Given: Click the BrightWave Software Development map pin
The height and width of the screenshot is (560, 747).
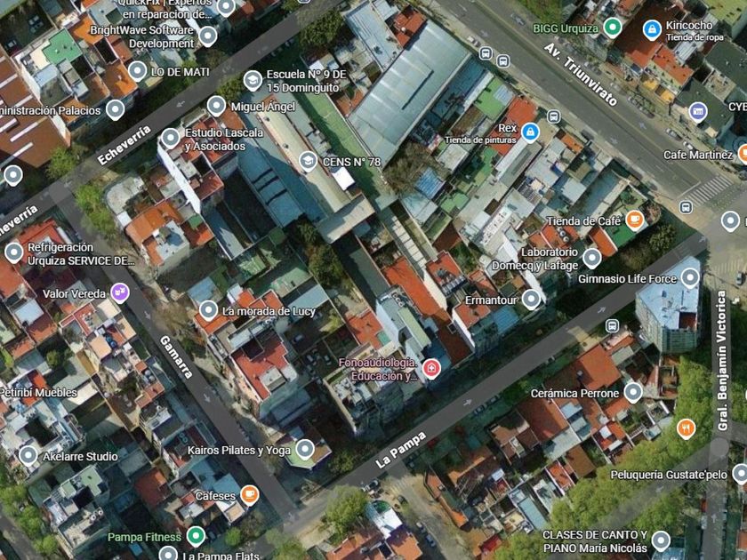Looking at the screenshot, I should 208,36.
